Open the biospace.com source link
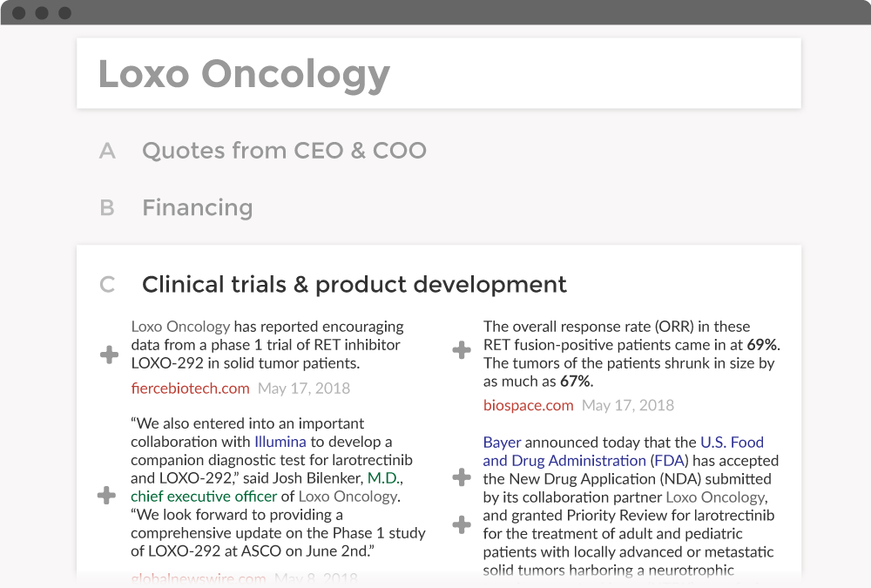Viewport: 871px width, 588px height. click(528, 405)
